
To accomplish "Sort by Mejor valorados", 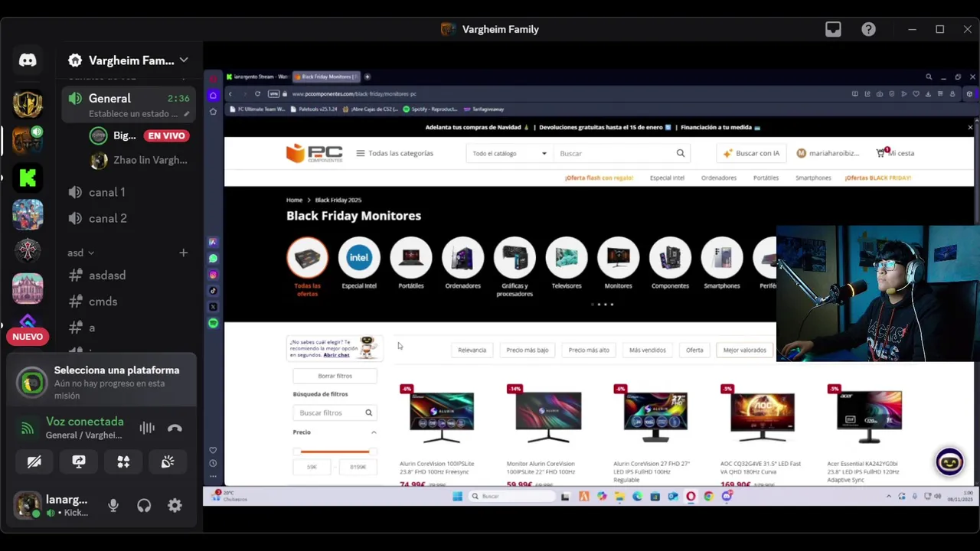I will coord(744,350).
